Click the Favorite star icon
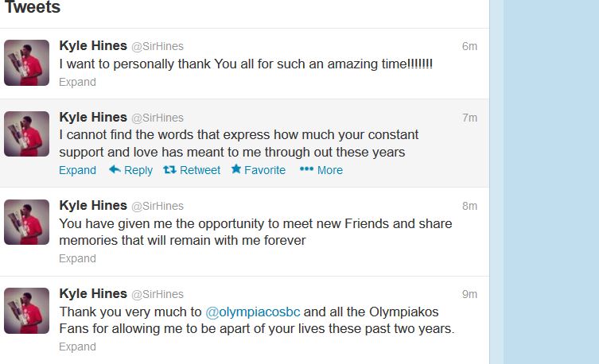This screenshot has width=599, height=364. click(236, 169)
